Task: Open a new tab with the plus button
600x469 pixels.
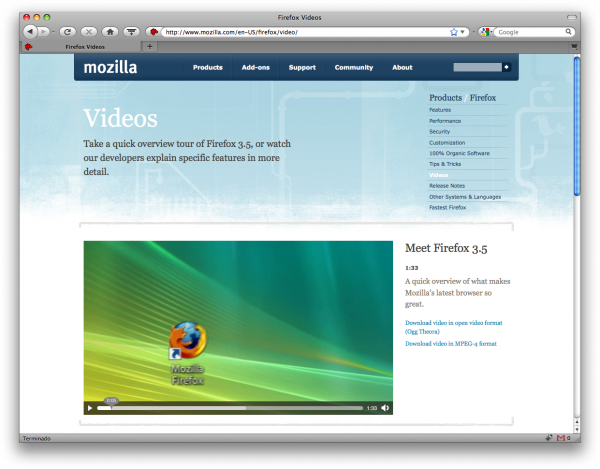Action: pyautogui.click(x=150, y=47)
